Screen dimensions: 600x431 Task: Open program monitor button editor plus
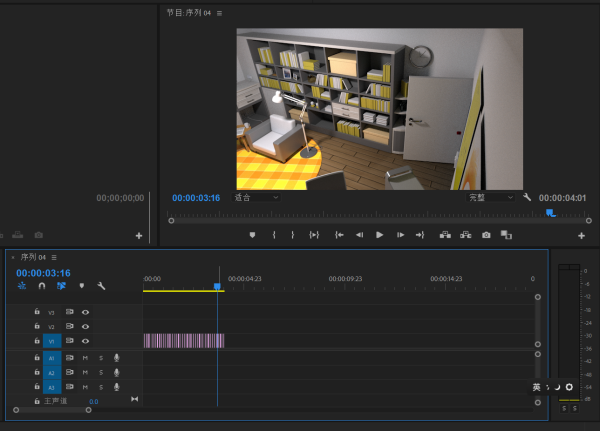pos(581,236)
